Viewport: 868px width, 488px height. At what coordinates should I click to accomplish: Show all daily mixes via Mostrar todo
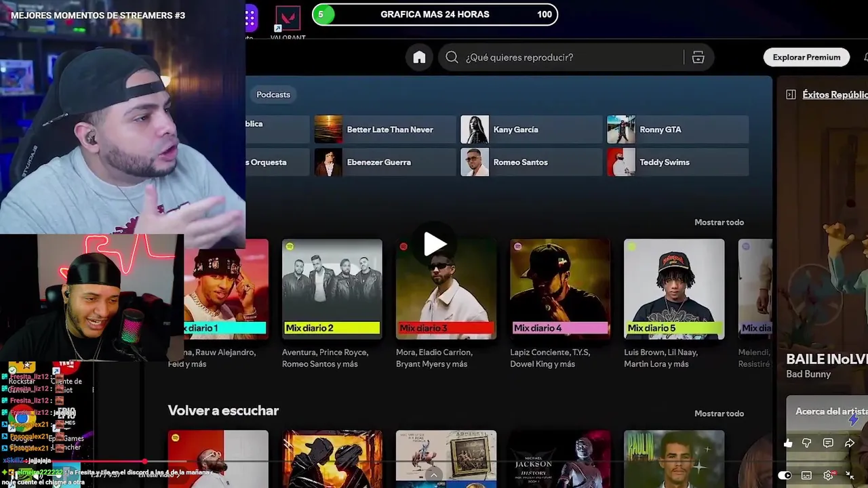pos(719,222)
